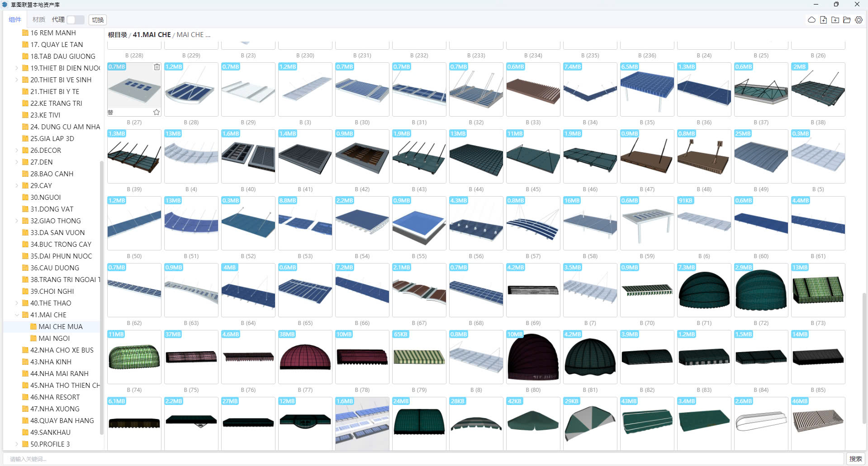Open the cloud library icon

tap(811, 20)
